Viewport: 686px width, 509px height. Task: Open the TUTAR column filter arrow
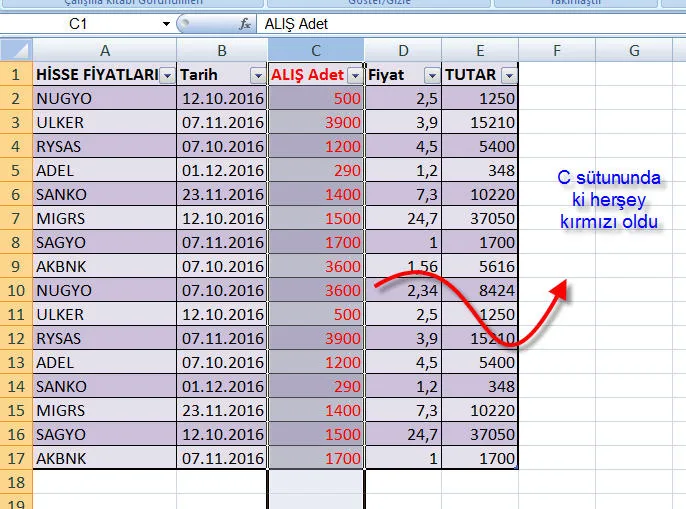[509, 75]
